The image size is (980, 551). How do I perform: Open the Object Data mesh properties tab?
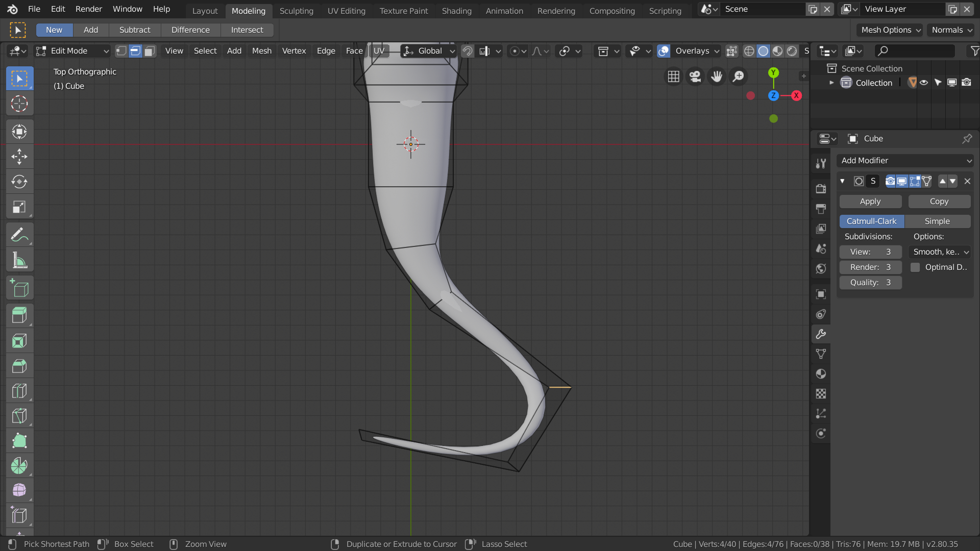coord(821,354)
